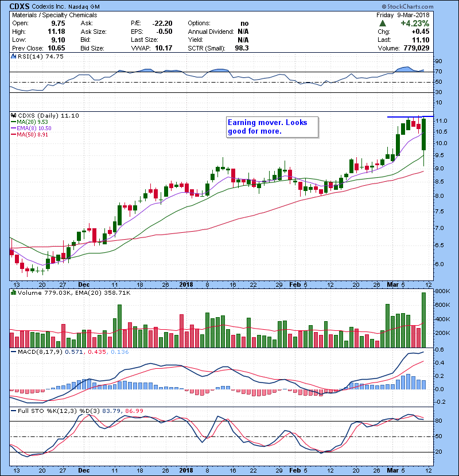The image size is (459, 476).
Task: Click the High value 11.18
Action: [x=56, y=32]
